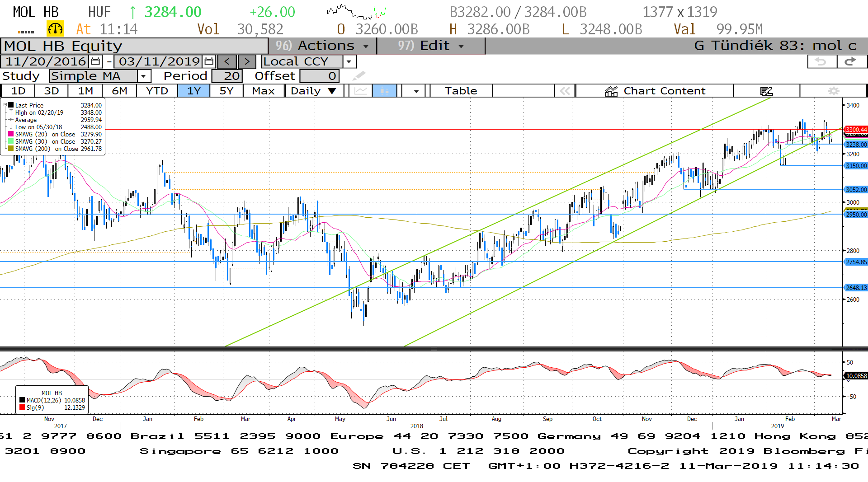This screenshot has width=868, height=482.
Task: Expand the chart type dropdown arrow
Action: tap(416, 91)
